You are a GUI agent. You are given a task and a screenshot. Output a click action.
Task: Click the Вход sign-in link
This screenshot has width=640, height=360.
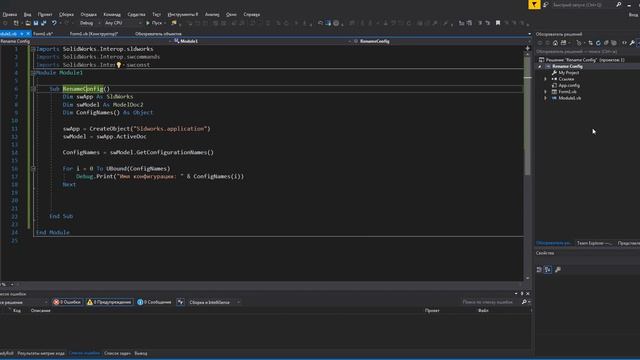(x=633, y=15)
